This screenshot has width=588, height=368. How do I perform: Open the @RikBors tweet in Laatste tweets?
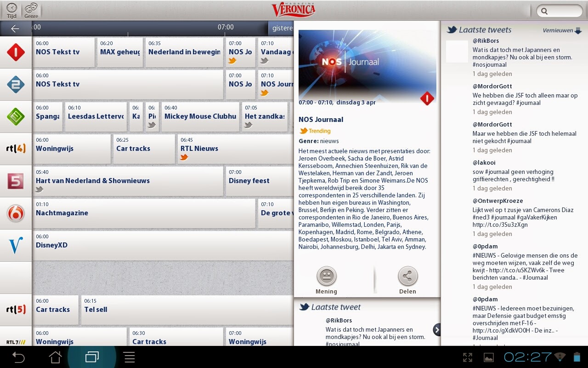[514, 57]
